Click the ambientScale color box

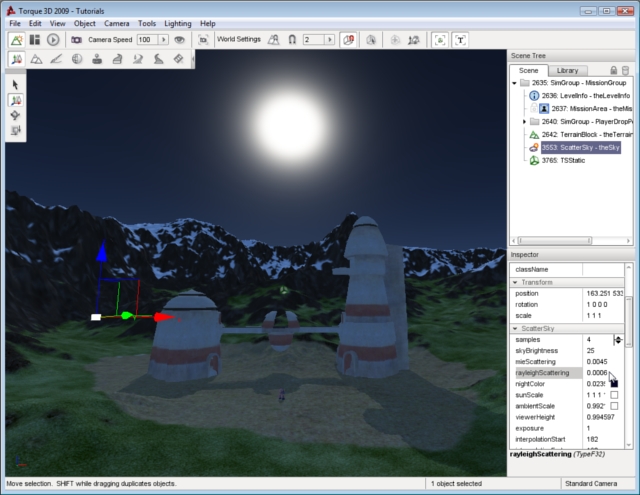click(615, 408)
